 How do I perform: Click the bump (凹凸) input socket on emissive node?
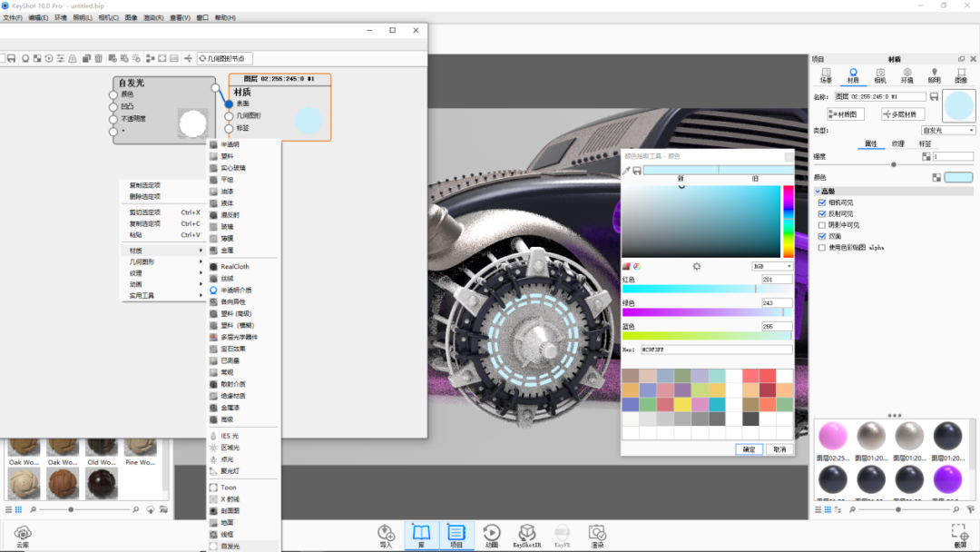113,107
